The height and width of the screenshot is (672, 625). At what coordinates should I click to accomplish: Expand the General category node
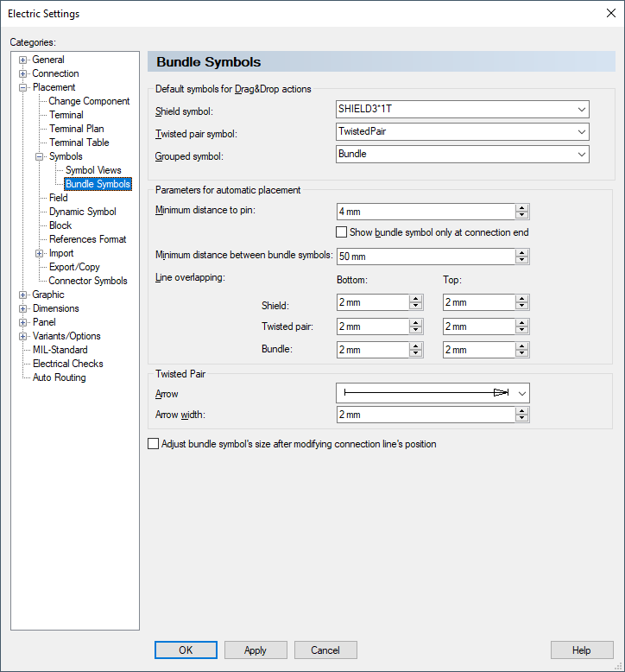[x=23, y=60]
